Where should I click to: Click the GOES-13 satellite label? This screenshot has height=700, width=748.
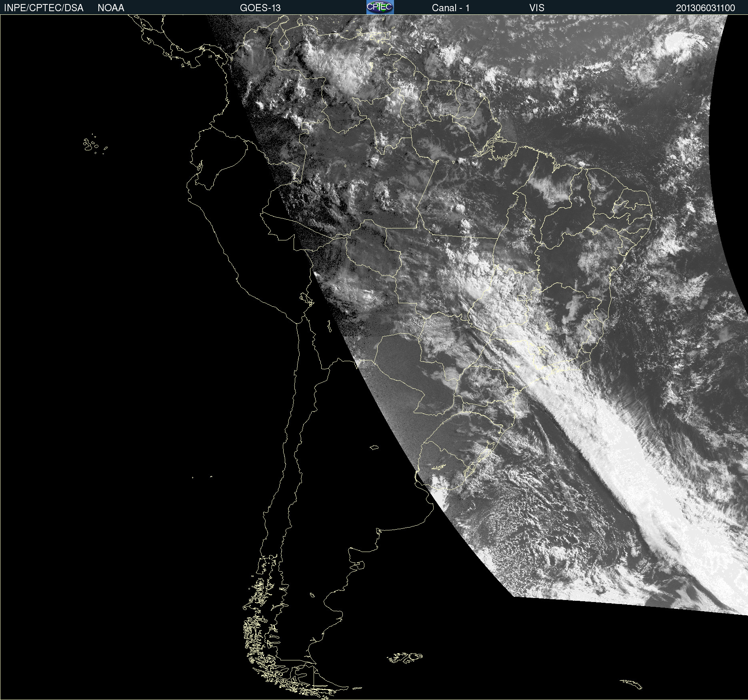[x=260, y=8]
